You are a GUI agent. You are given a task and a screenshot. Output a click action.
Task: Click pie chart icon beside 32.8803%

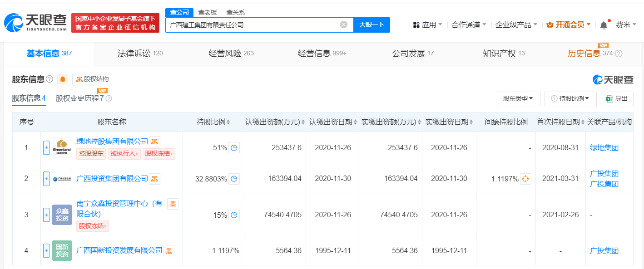234,179
